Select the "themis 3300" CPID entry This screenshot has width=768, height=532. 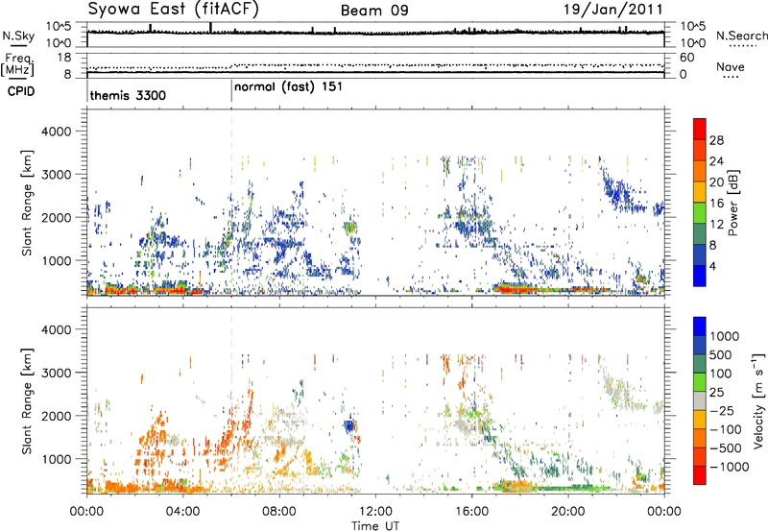(x=128, y=95)
